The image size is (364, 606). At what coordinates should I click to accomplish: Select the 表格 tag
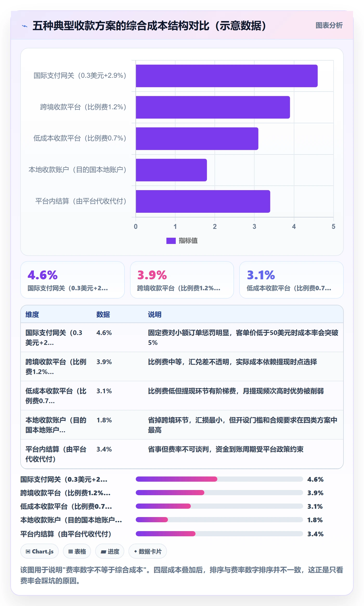click(77, 551)
